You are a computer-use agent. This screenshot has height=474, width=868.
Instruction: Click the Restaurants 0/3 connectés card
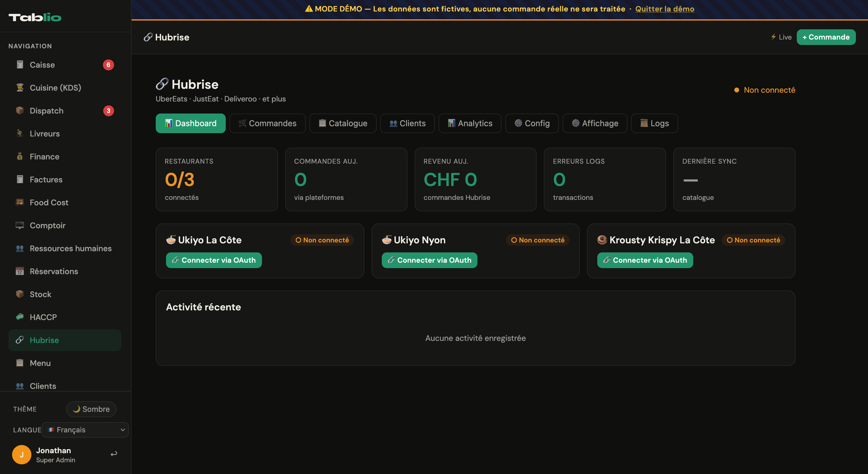217,179
